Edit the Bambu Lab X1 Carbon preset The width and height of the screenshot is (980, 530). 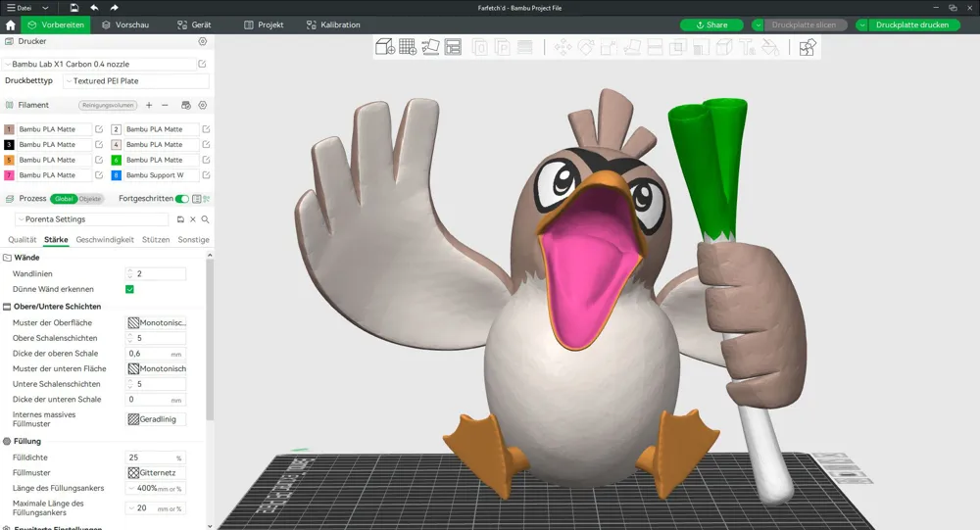(x=202, y=64)
